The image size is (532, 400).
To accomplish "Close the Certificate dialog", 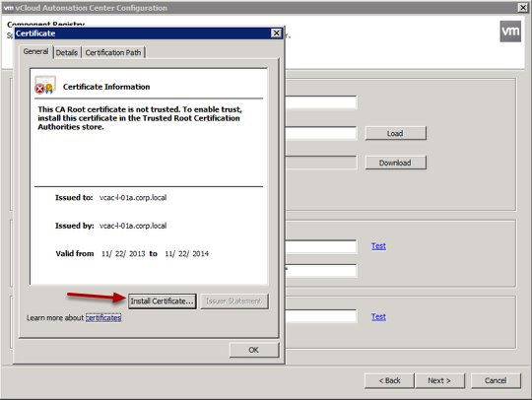I will point(277,33).
